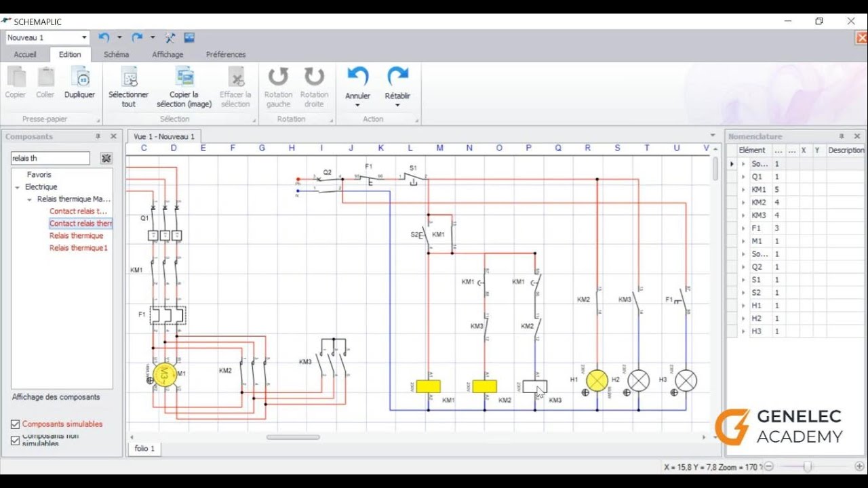The height and width of the screenshot is (488, 868).
Task: Click the component search field
Action: pyautogui.click(x=50, y=158)
